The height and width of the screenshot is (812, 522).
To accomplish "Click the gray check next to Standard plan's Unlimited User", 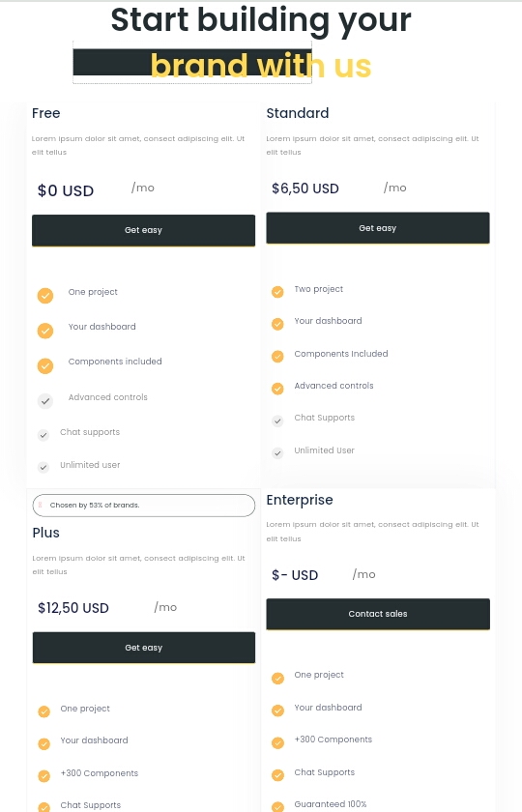I will click(x=277, y=453).
